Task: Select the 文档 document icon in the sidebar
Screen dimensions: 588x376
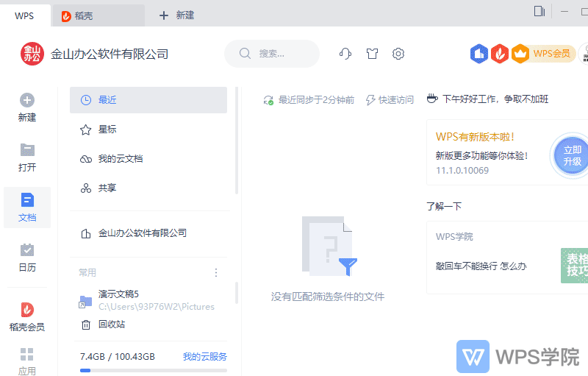Action: tap(27, 199)
